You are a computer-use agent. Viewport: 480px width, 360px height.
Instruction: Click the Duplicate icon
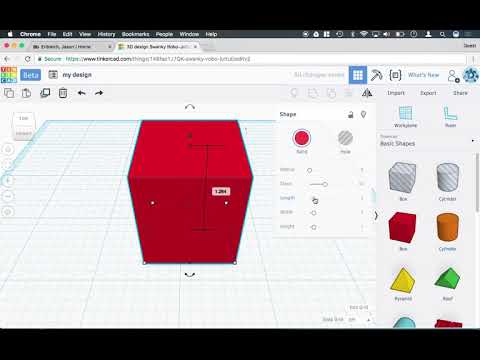tap(45, 93)
